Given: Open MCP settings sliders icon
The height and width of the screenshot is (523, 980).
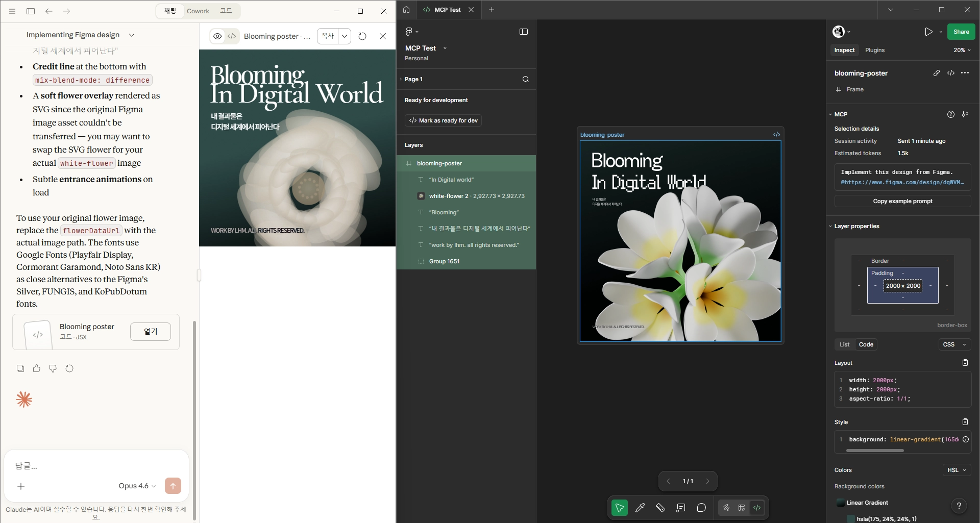Looking at the screenshot, I should (965, 114).
